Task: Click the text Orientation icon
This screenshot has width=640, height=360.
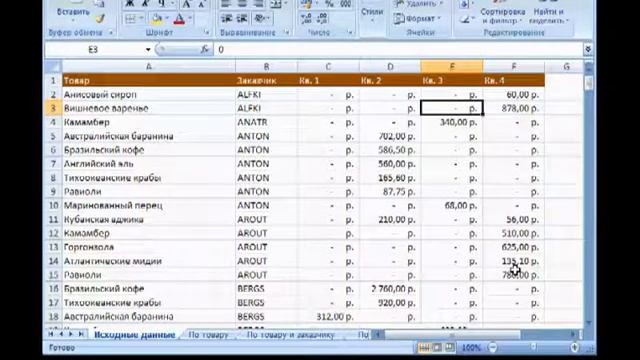Action: click(260, 19)
